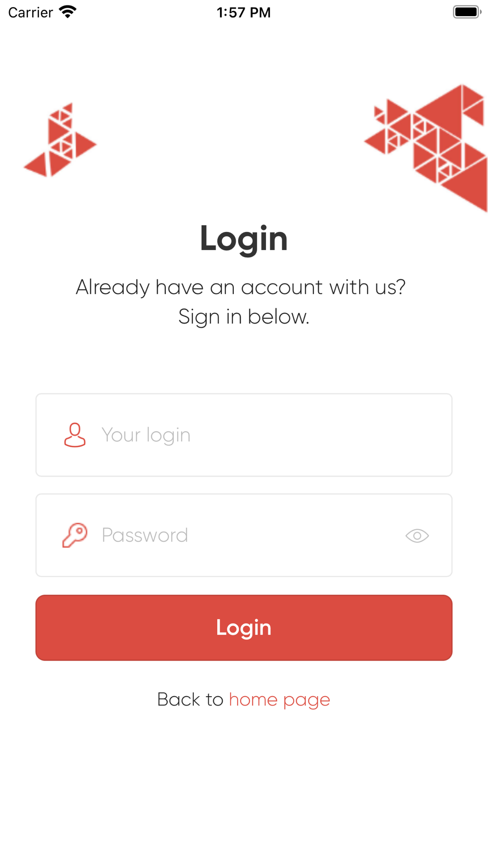Show password using the eye icon
The height and width of the screenshot is (868, 488).
pyautogui.click(x=417, y=536)
